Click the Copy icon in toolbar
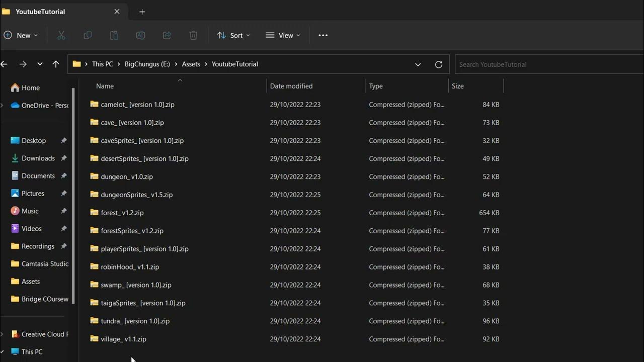Screen dimensions: 644x362 pyautogui.click(x=88, y=35)
